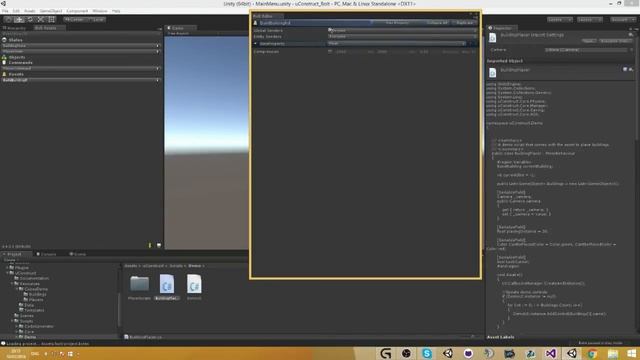Open Visual Studio from the taskbar

(x=551, y=353)
